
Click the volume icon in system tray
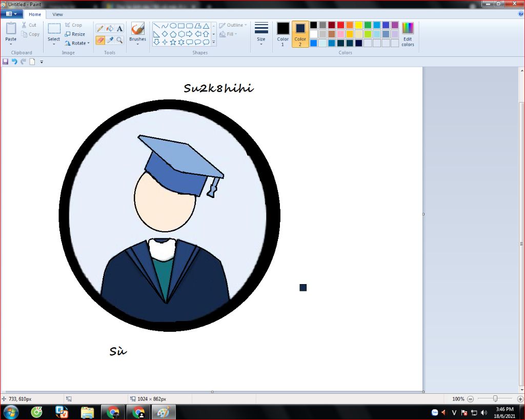484,412
